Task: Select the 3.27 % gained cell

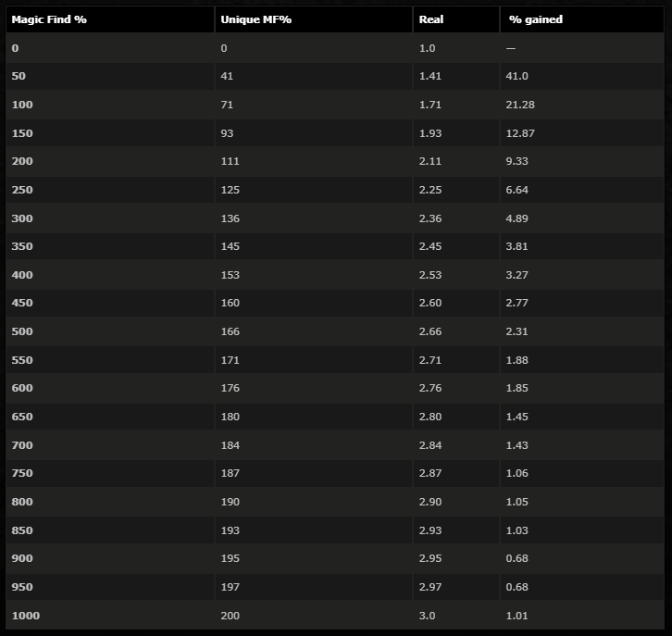Action: (519, 275)
